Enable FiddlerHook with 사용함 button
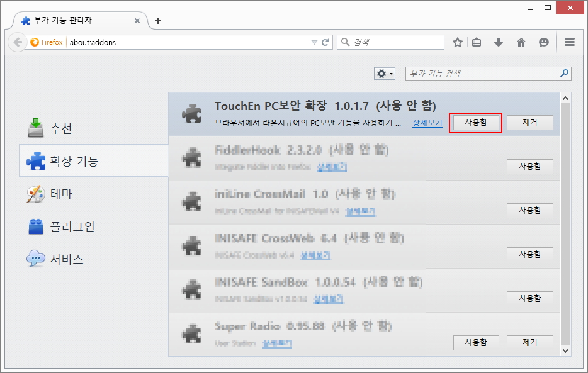Image resolution: width=588 pixels, height=373 pixels. (530, 167)
